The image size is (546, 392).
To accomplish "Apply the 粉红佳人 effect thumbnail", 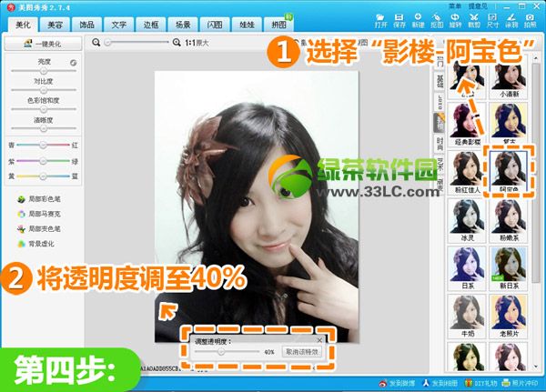I will click(x=467, y=172).
